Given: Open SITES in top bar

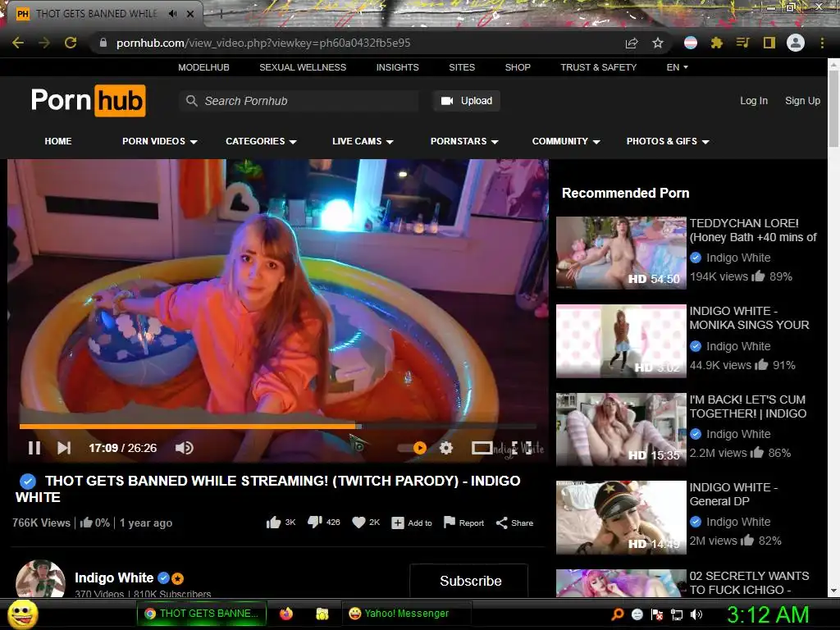Looking at the screenshot, I should click(x=462, y=67).
